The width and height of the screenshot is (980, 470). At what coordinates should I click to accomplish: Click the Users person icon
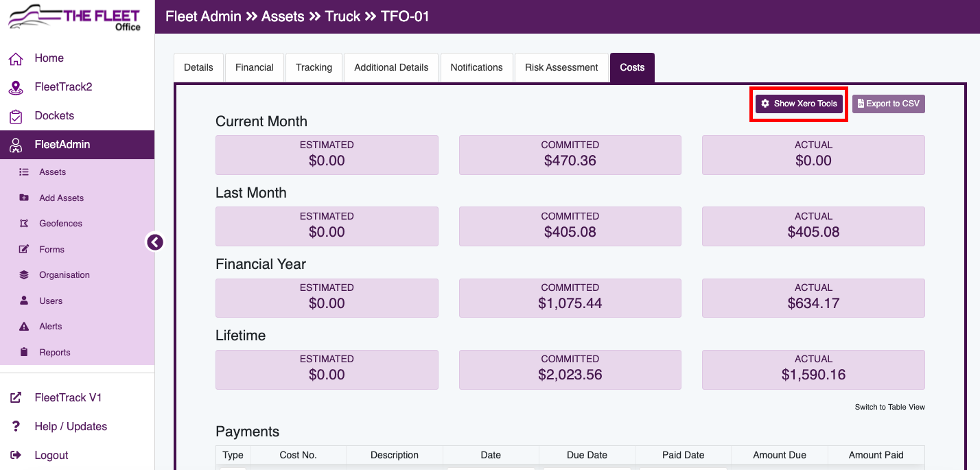pos(24,301)
